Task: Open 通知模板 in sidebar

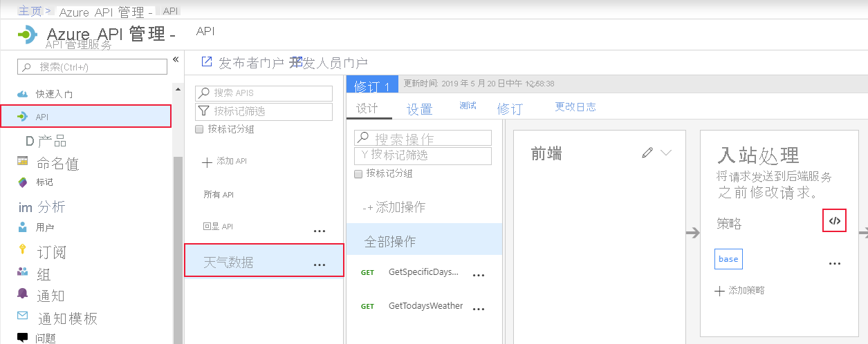Action: (x=67, y=318)
